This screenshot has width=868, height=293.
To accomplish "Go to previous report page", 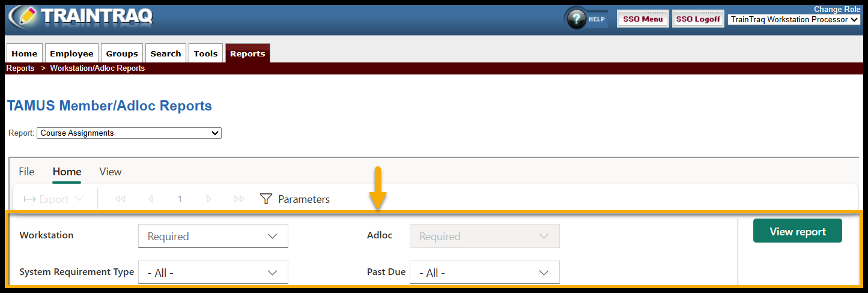I will click(x=150, y=199).
